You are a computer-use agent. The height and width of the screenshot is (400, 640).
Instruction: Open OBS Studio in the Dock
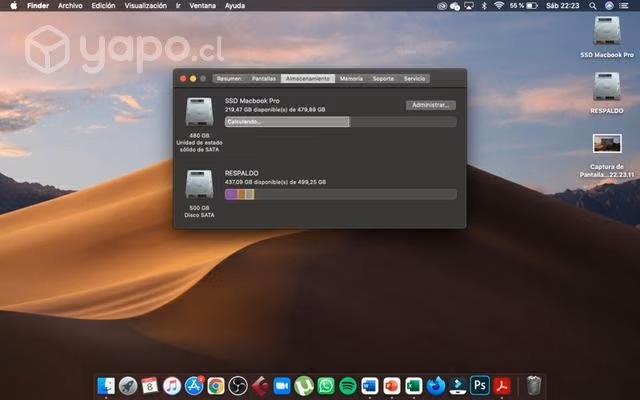238,385
